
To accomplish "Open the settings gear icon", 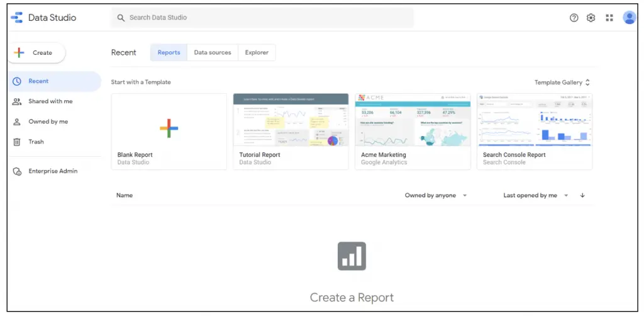I will click(x=591, y=18).
